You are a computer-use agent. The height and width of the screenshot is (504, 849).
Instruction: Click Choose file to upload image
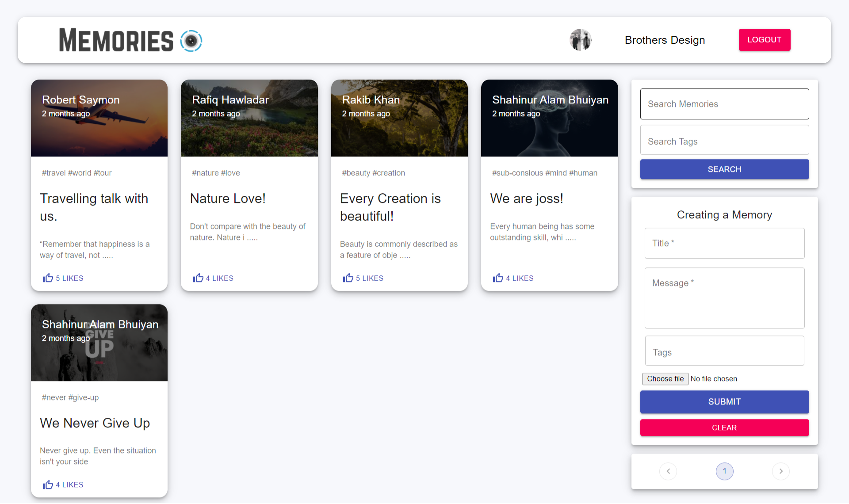coord(665,379)
